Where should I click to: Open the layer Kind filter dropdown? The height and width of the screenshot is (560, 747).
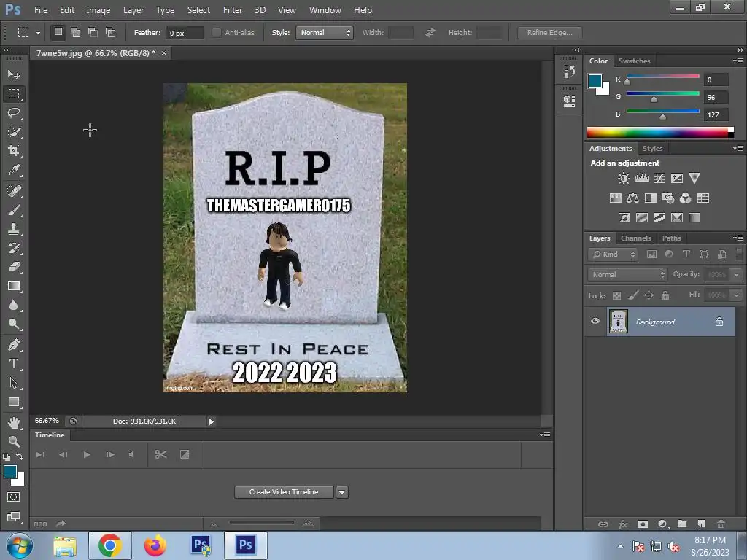pyautogui.click(x=613, y=254)
